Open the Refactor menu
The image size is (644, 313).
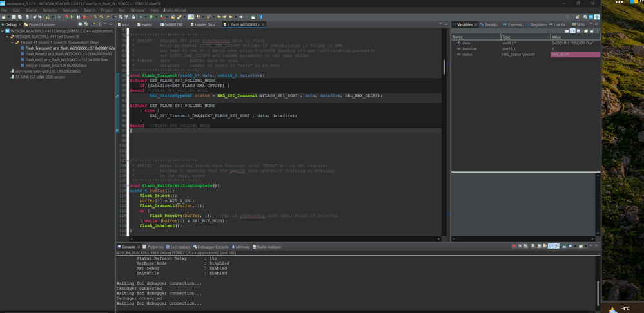click(50, 10)
